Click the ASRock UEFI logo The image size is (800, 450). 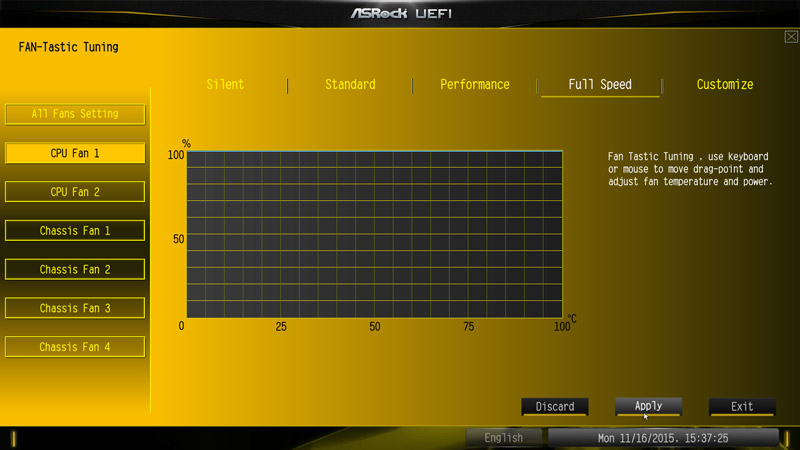[x=401, y=14]
